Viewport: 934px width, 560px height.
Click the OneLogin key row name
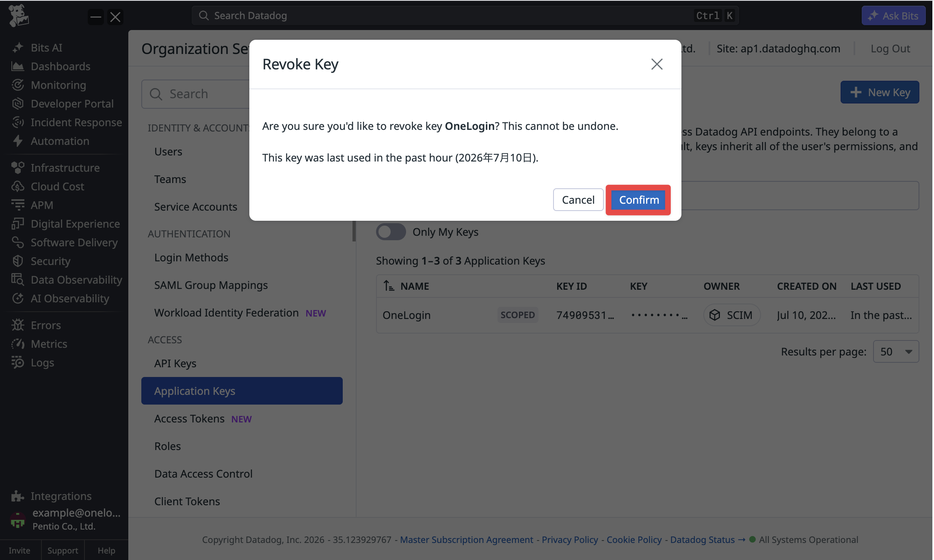click(406, 315)
